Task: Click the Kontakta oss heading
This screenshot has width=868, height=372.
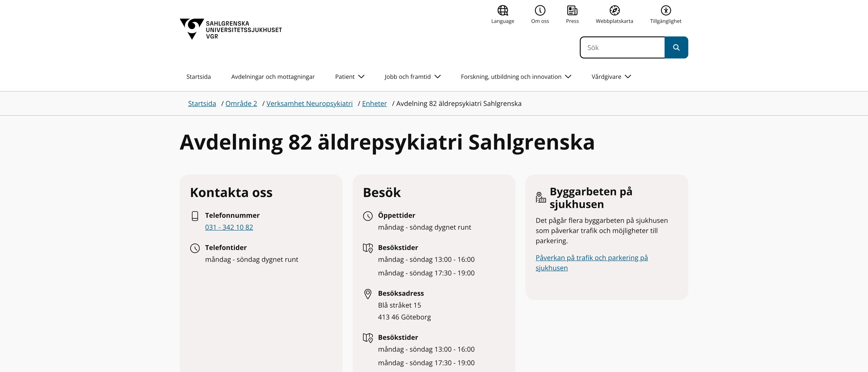Action: pyautogui.click(x=231, y=192)
